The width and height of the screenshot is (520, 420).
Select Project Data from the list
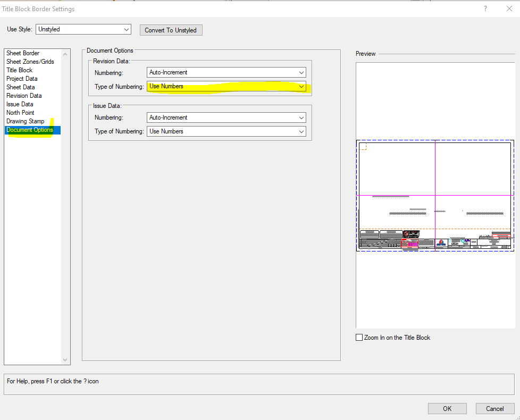pyautogui.click(x=22, y=78)
